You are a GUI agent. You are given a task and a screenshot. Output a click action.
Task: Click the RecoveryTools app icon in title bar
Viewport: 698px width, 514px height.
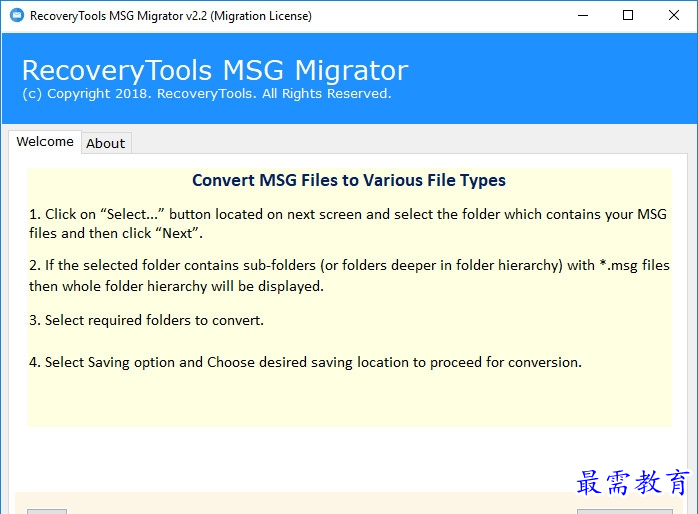click(17, 15)
